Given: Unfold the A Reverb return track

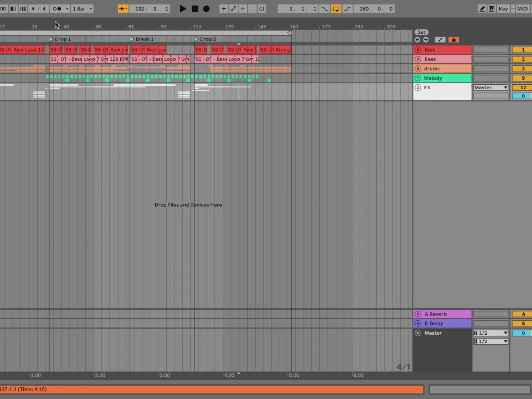Looking at the screenshot, I should 418,314.
